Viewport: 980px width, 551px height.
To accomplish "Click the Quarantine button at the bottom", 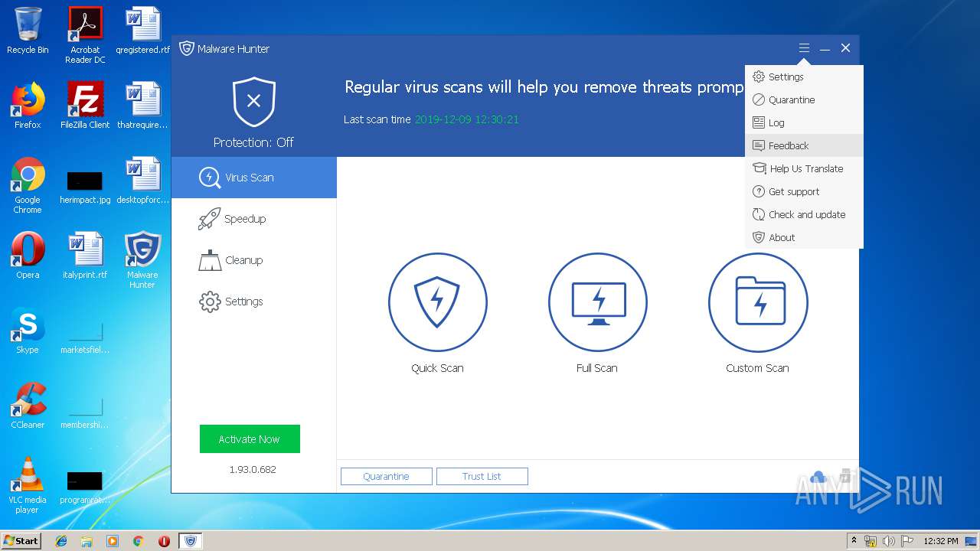I will click(x=387, y=476).
